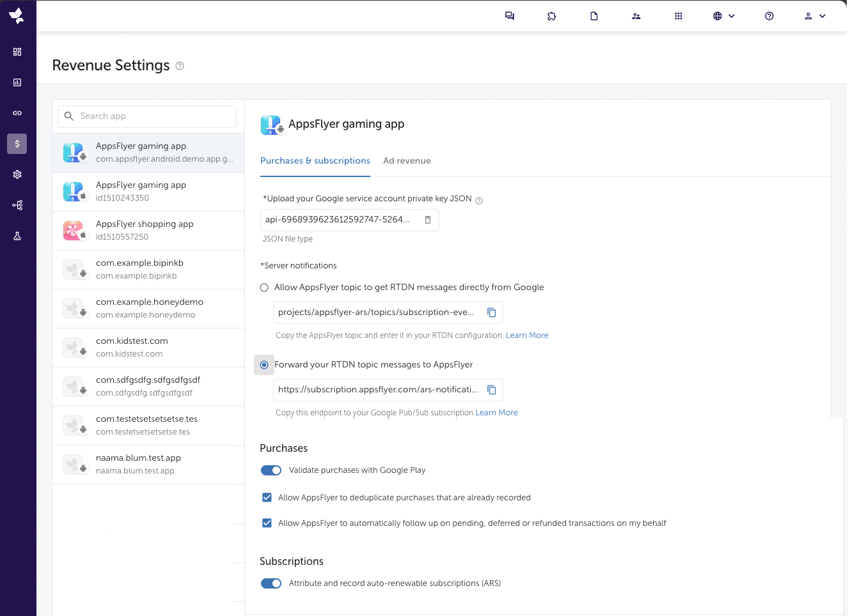Viewport: 848px width, 616px height.
Task: Click the search magnifier icon
Action: (69, 116)
